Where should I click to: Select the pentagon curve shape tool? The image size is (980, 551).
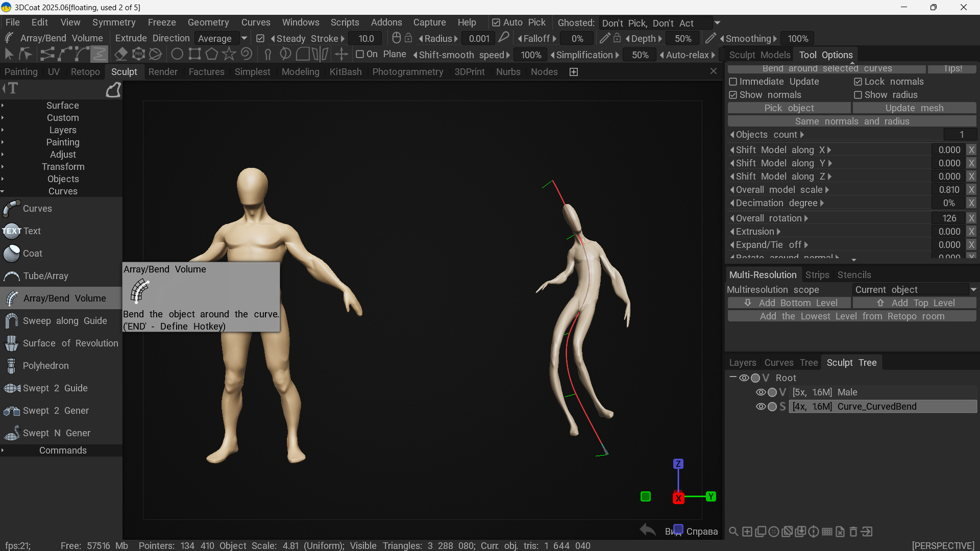[x=212, y=54]
